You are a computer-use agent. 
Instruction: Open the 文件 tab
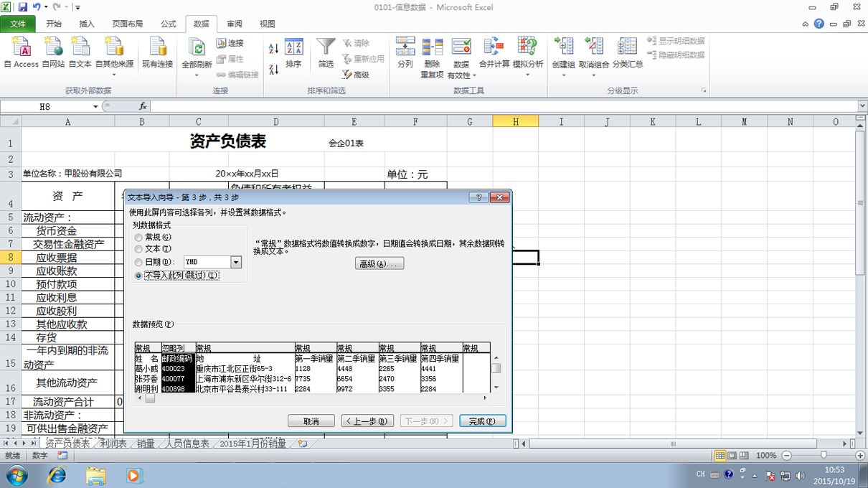(x=18, y=24)
